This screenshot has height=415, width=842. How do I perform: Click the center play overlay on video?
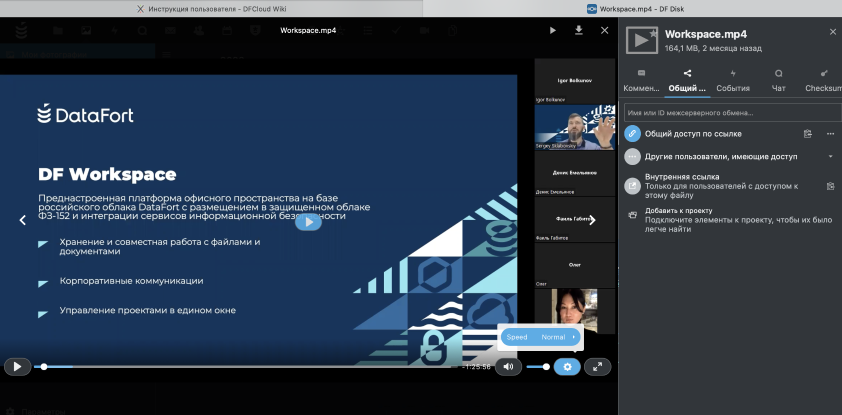(308, 222)
